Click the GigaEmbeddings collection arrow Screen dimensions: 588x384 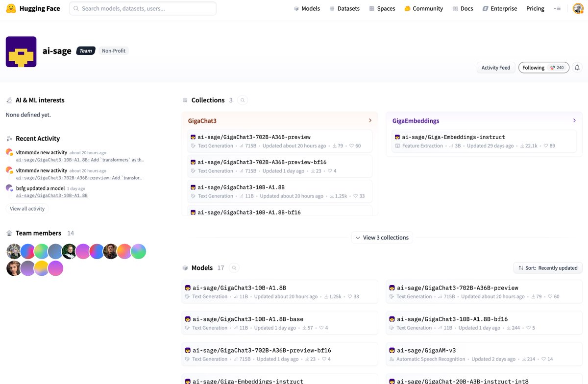574,120
